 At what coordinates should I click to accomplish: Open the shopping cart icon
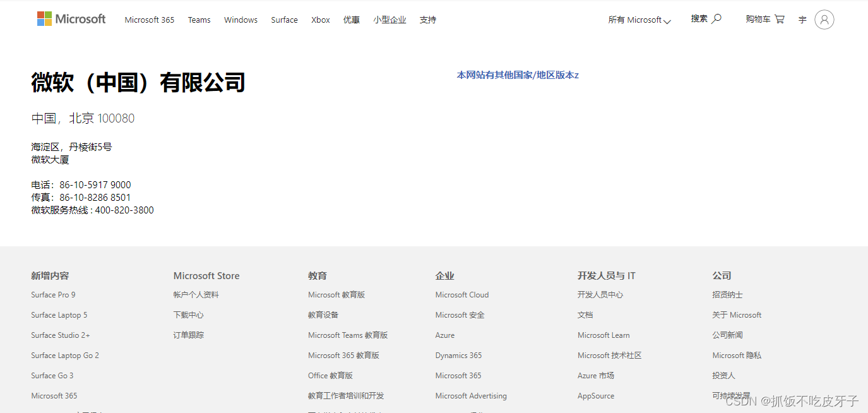point(780,19)
